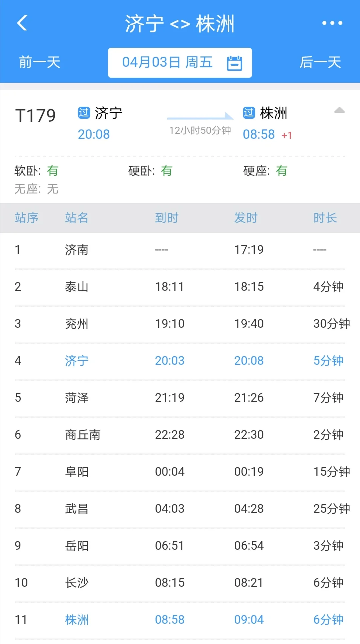
Task: Tap the arrival time 08:58 under 株洲
Action: pos(259,134)
